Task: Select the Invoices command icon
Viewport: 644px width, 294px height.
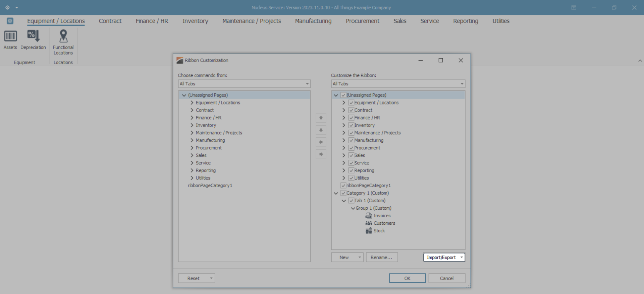Action: (369, 216)
